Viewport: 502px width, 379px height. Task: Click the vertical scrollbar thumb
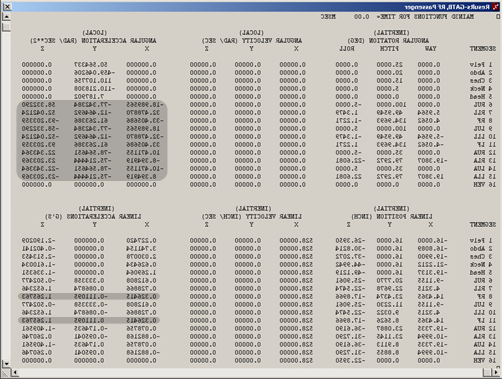[6, 27]
